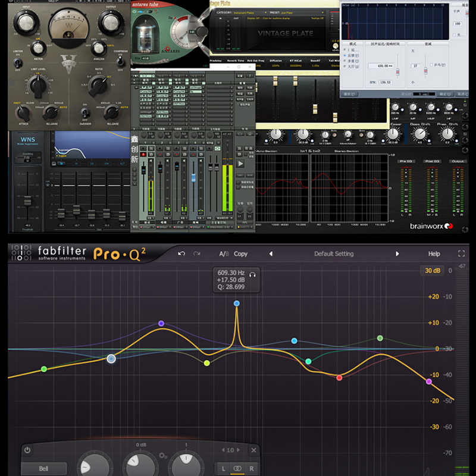
Task: Click the decay value field showing 27
Action: click(415, 66)
